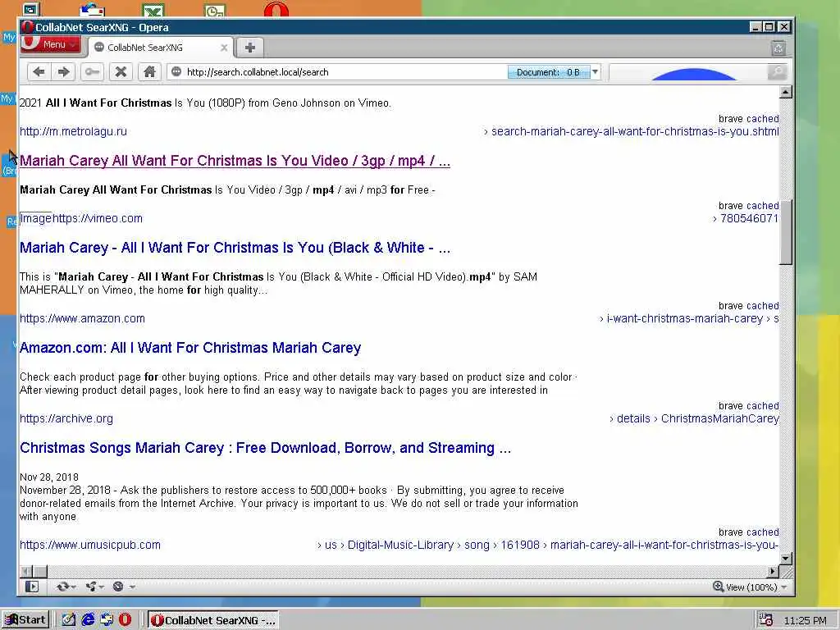Open a new tab with the plus button

pos(249,48)
